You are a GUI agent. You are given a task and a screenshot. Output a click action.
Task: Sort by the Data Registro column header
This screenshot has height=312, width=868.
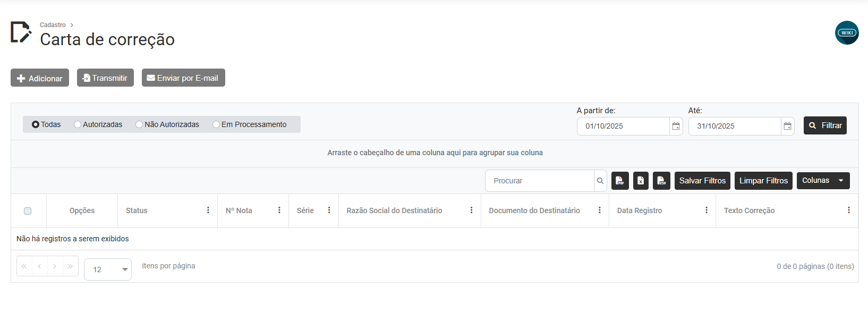[x=640, y=210]
